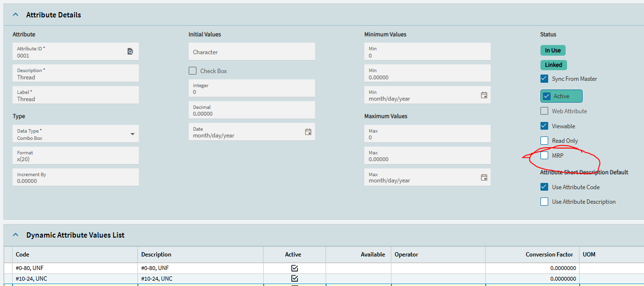Image resolution: width=644 pixels, height=286 pixels.
Task: Click into the Description field containing Thread
Action: coord(75,74)
